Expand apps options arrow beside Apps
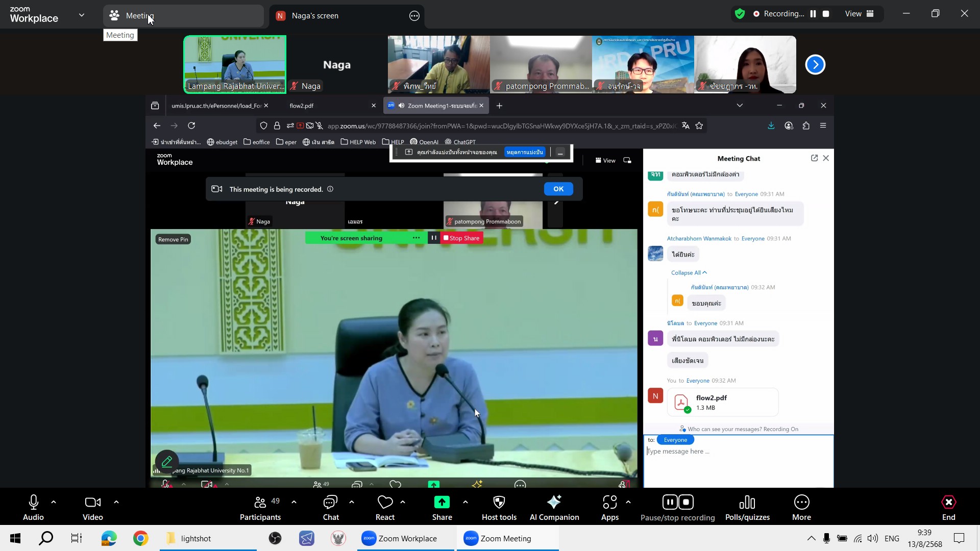The width and height of the screenshot is (980, 551). (x=628, y=503)
